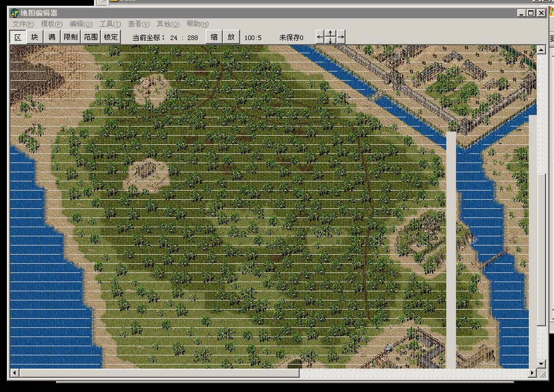The width and height of the screenshot is (554, 392).
Task: Toggle the 块 mode button
Action: coord(34,37)
